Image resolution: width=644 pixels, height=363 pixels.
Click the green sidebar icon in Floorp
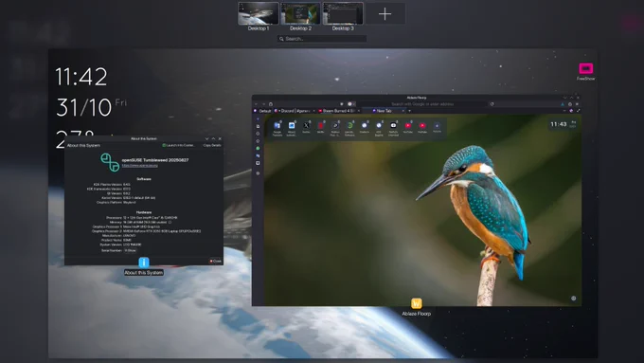[258, 148]
